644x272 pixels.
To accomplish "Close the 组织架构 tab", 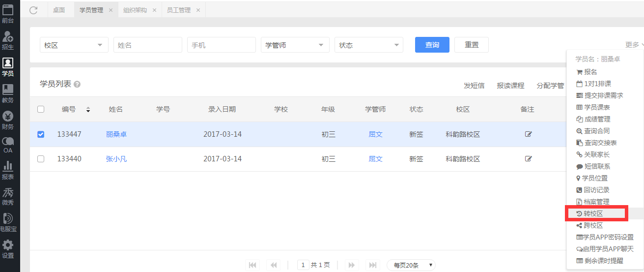I will click(x=154, y=10).
